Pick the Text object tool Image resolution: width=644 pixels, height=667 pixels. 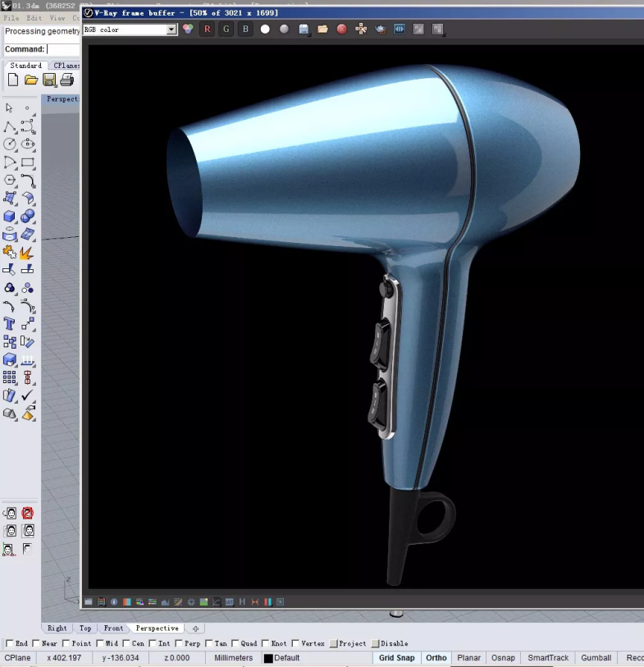pos(10,323)
